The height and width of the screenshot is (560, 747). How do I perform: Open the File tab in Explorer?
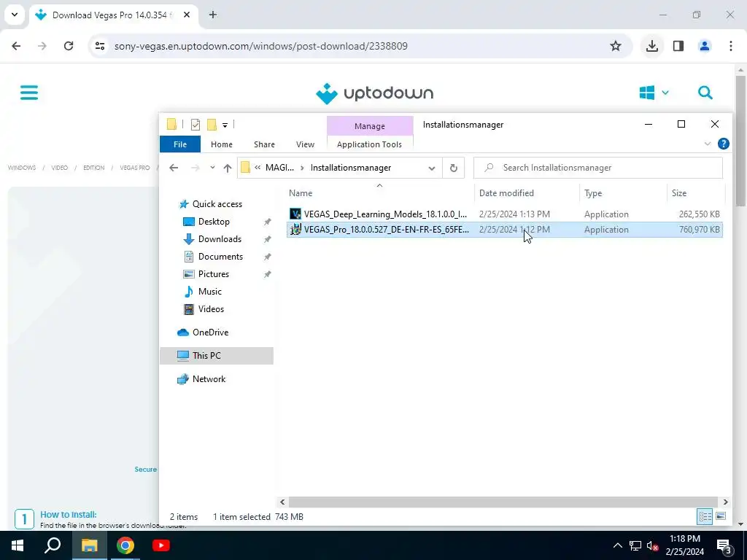(180, 144)
